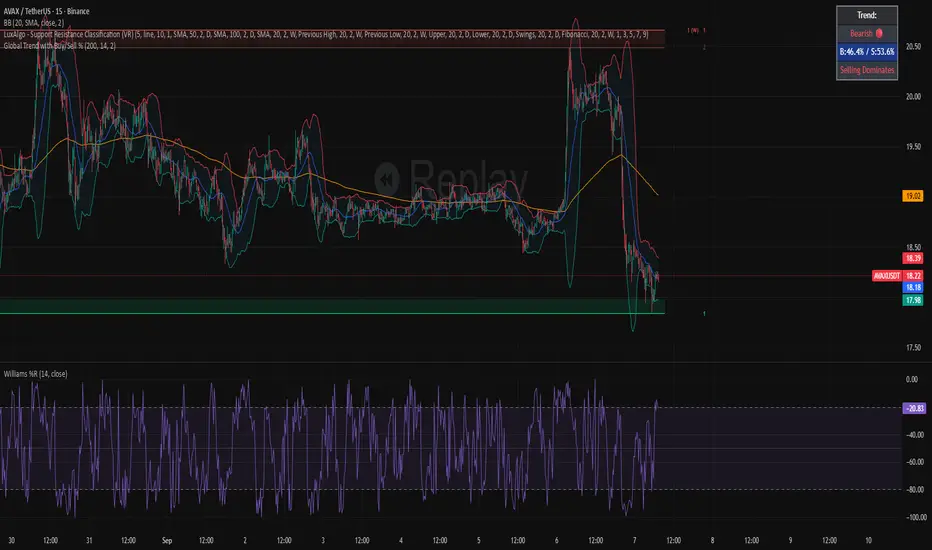Select the BB (20, SMA, close, 2) legend
This screenshot has width=932, height=550.
[x=33, y=23]
